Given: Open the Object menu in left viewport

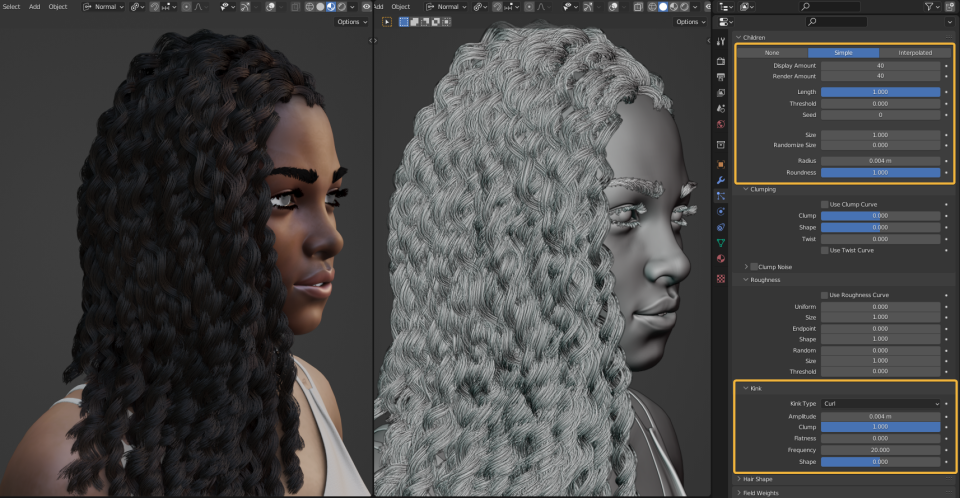Looking at the screenshot, I should (58, 7).
